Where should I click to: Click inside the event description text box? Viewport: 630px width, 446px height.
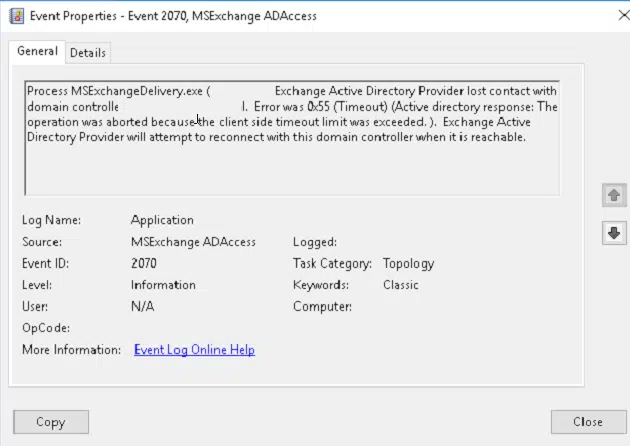click(x=292, y=138)
